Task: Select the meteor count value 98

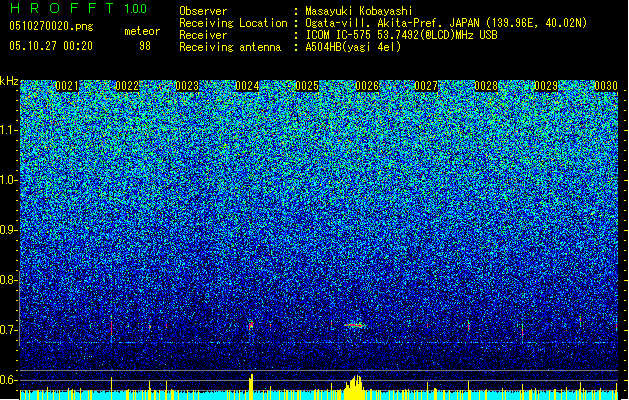Action: click(145, 46)
